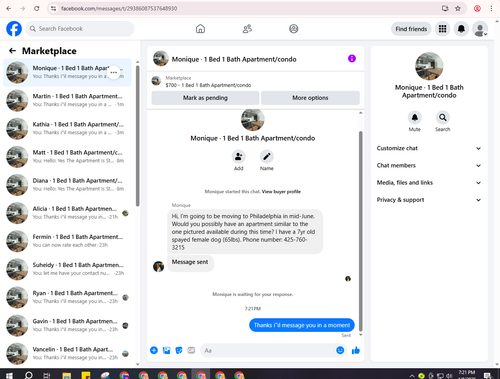
Task: Click the 'Message sent' bubble
Action: [x=190, y=262]
